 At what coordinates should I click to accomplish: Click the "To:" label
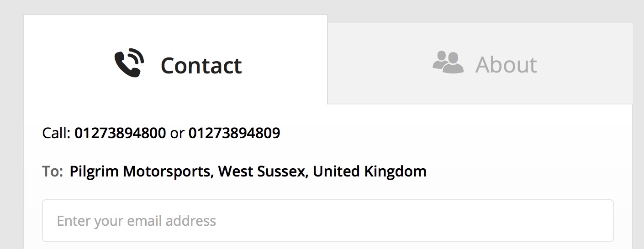pyautogui.click(x=52, y=171)
